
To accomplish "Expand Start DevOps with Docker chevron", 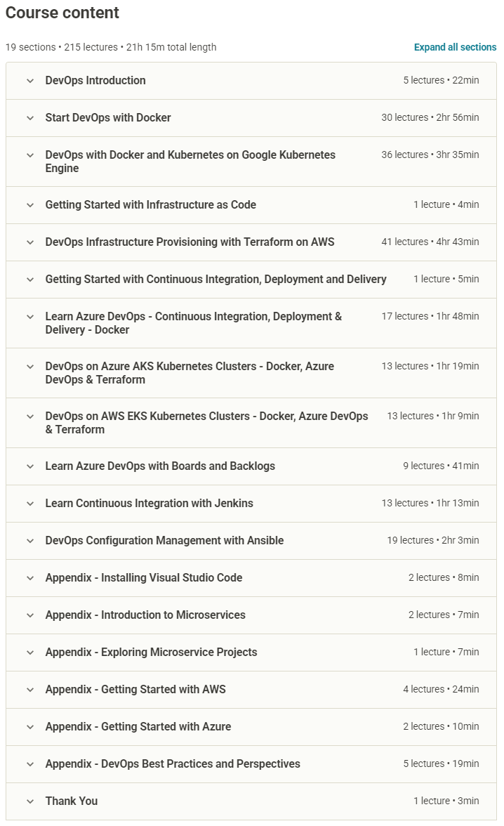I will pyautogui.click(x=30, y=118).
